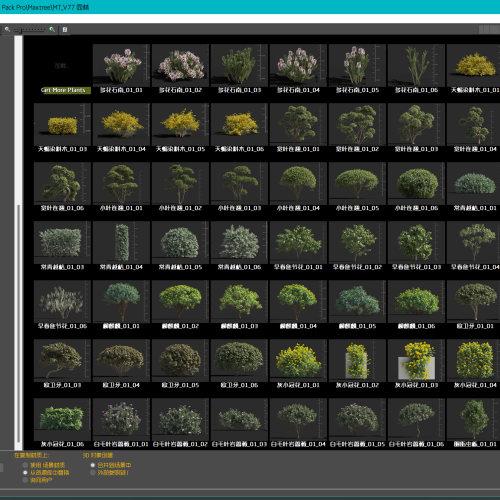Screen dimensions: 500x500
Task: Select thumbnail 欧卫矛_01_03
Action: point(62,360)
